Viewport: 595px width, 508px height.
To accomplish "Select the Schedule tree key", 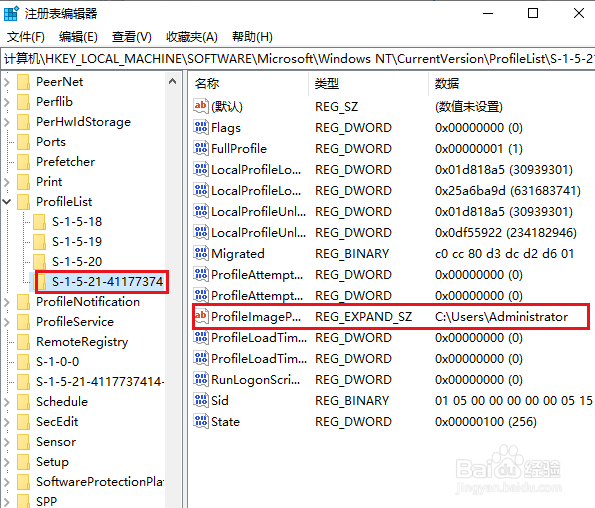I will pyautogui.click(x=62, y=402).
